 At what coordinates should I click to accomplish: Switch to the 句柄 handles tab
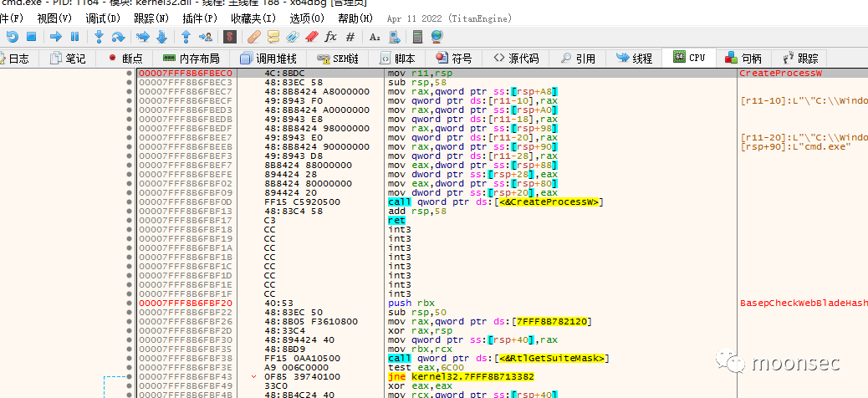744,59
